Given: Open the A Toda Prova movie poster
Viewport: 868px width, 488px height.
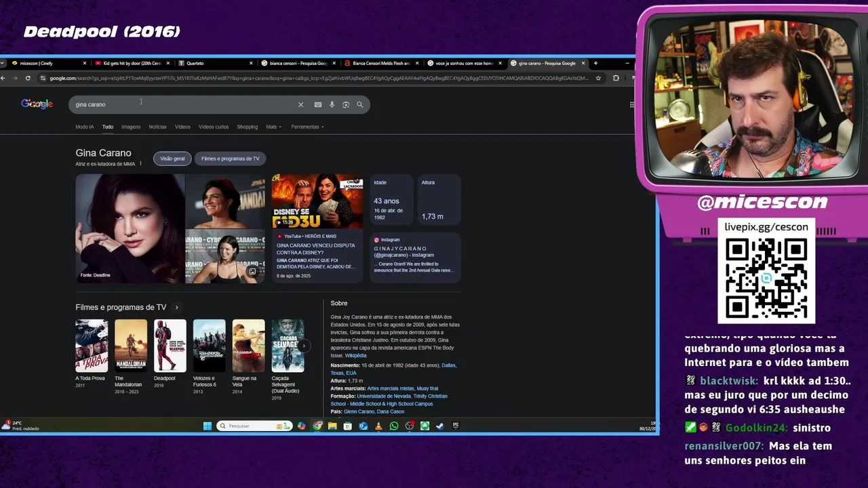Looking at the screenshot, I should point(92,346).
